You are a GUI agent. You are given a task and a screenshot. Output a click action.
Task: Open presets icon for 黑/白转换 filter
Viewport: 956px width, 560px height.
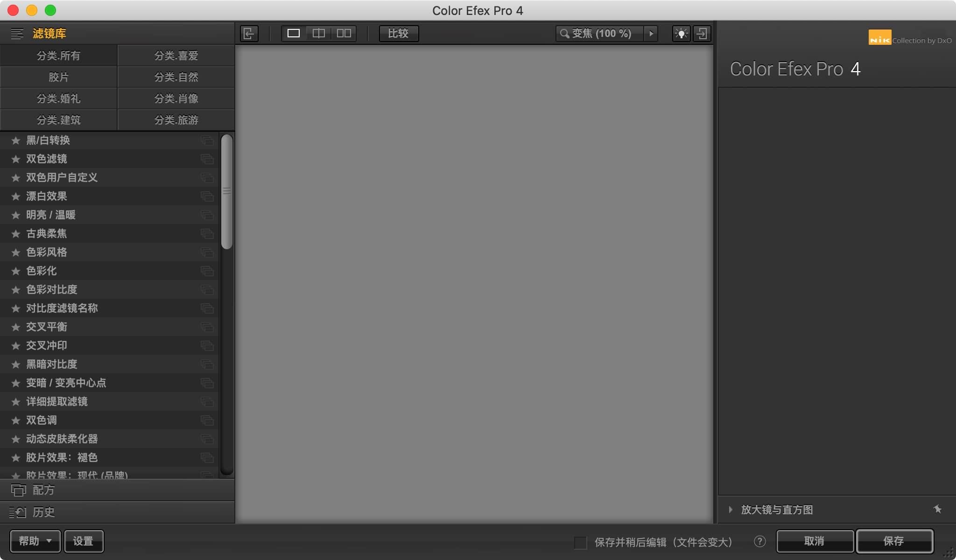(207, 140)
